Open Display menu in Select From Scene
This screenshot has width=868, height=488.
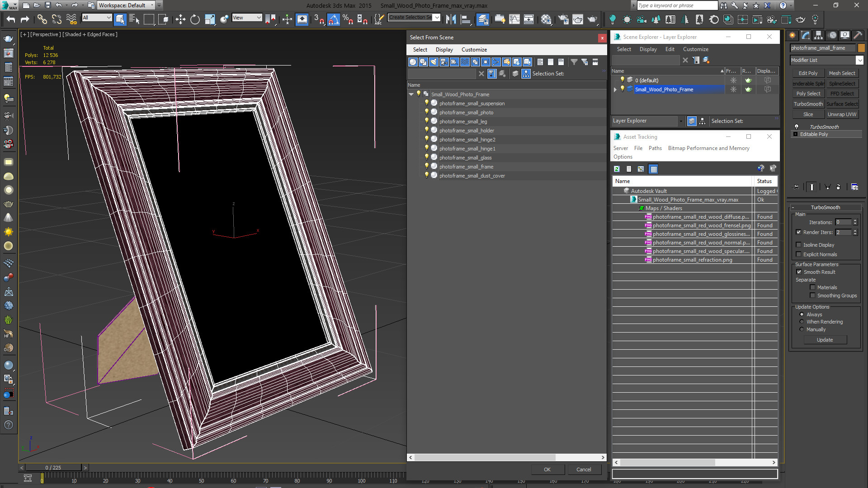[444, 50]
